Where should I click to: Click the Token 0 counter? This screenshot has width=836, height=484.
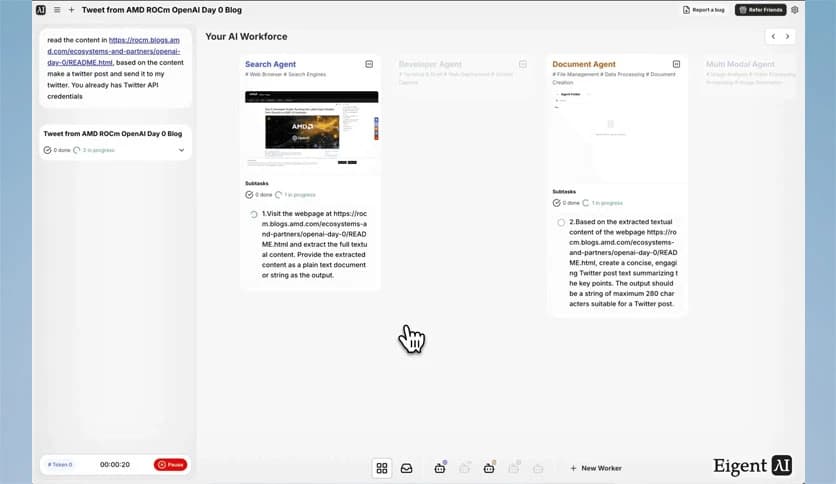pos(60,465)
